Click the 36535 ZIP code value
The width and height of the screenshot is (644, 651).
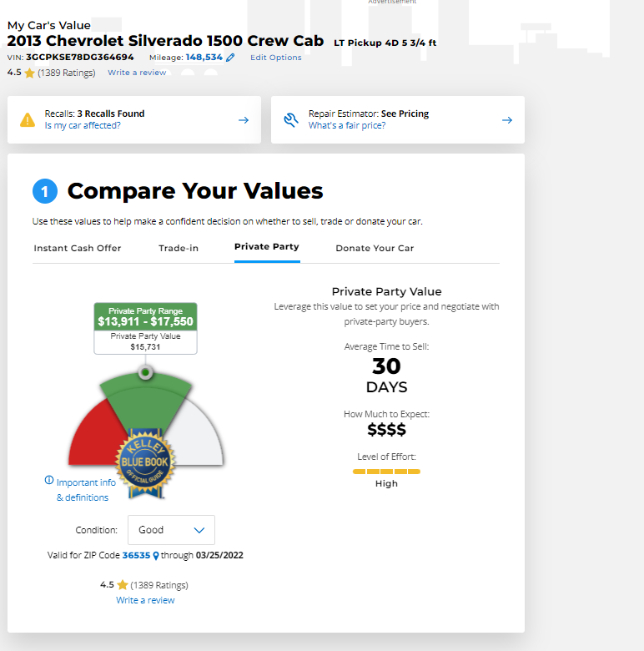pos(137,555)
